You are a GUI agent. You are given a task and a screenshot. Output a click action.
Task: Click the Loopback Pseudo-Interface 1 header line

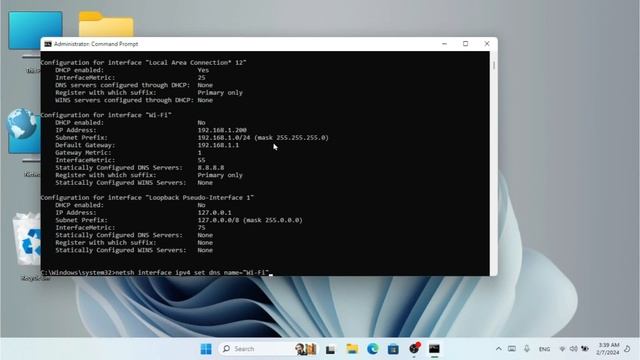[147, 198]
